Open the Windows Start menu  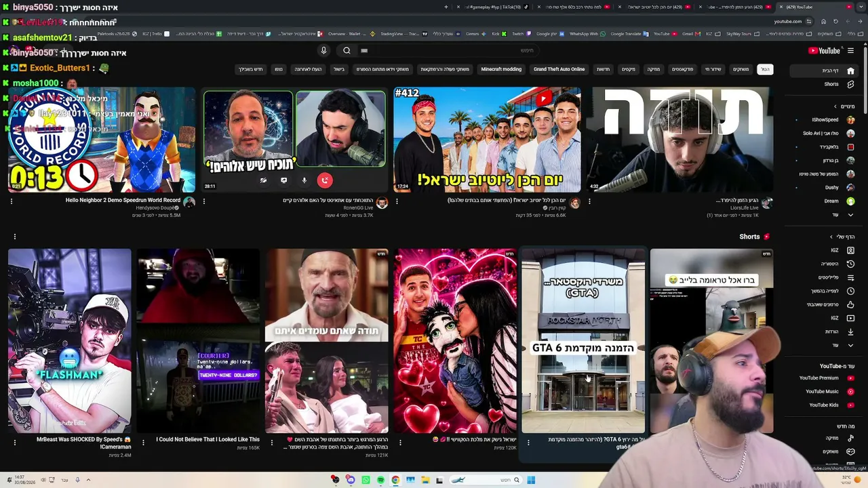pos(531,480)
